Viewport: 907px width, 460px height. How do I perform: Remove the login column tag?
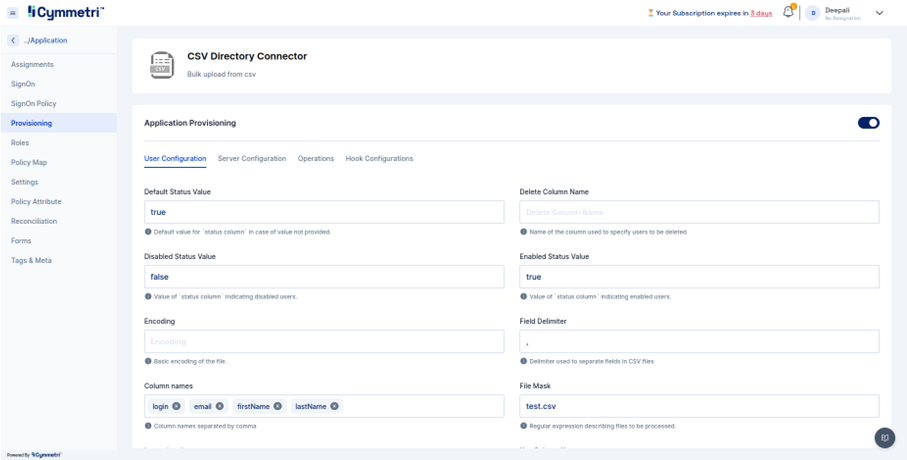(x=177, y=406)
